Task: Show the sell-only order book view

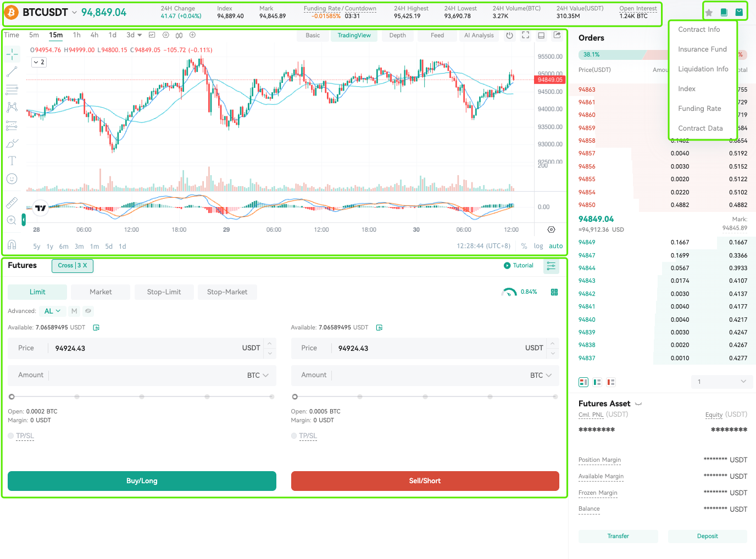Action: coord(611,382)
